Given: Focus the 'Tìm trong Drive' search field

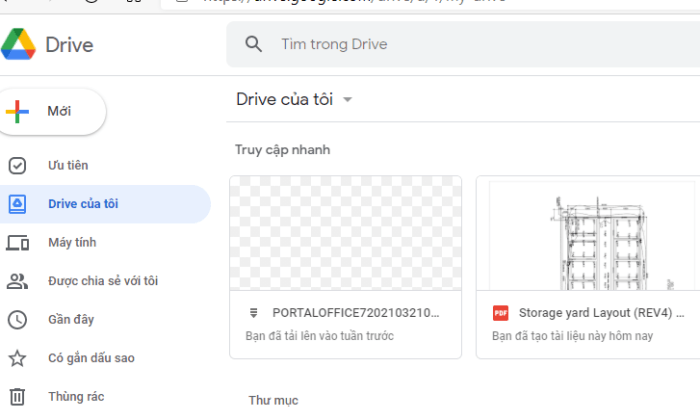Looking at the screenshot, I should (463, 44).
